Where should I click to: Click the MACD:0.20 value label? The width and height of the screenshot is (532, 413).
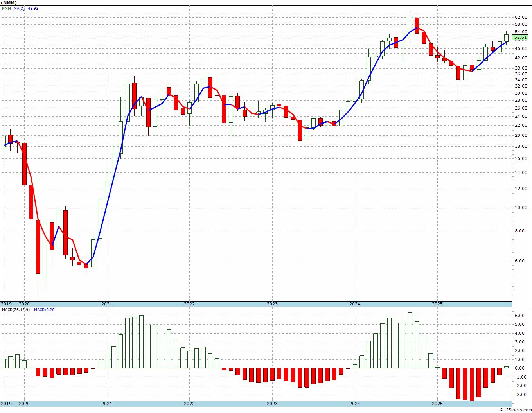tap(44, 309)
